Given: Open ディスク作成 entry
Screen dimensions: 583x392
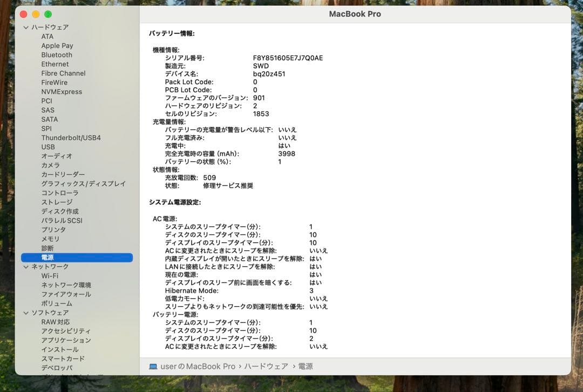Looking at the screenshot, I should tap(59, 211).
